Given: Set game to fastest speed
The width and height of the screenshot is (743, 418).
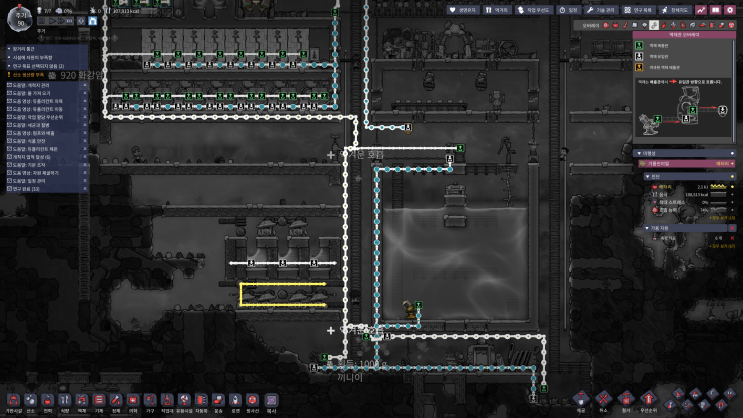Looking at the screenshot, I should [x=70, y=21].
